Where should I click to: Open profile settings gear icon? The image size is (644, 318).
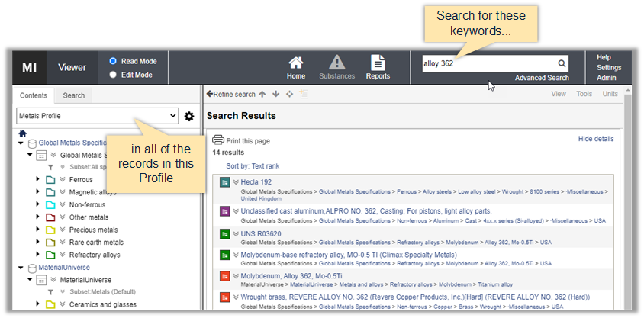tap(189, 116)
